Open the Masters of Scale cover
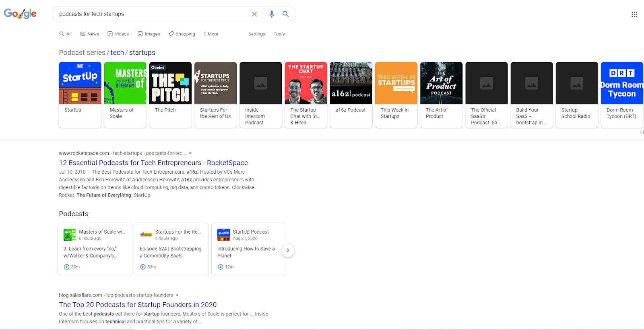Screen dimensions: 644x330 pos(125,83)
